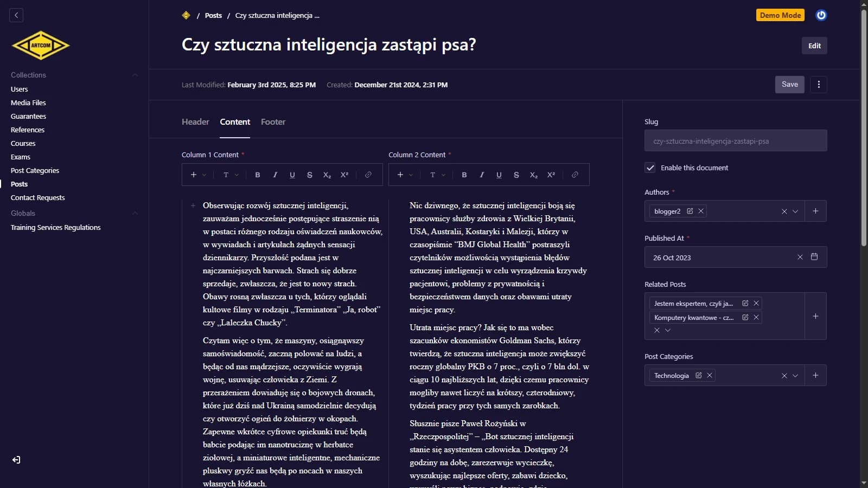Screen dimensions: 868x488
Task: Open the three-dot document actions menu
Action: click(819, 85)
